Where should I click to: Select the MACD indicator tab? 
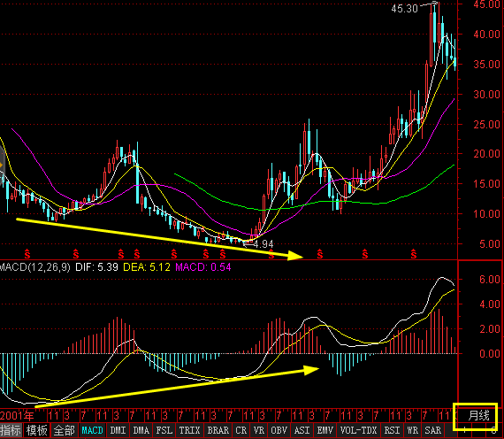(x=92, y=430)
